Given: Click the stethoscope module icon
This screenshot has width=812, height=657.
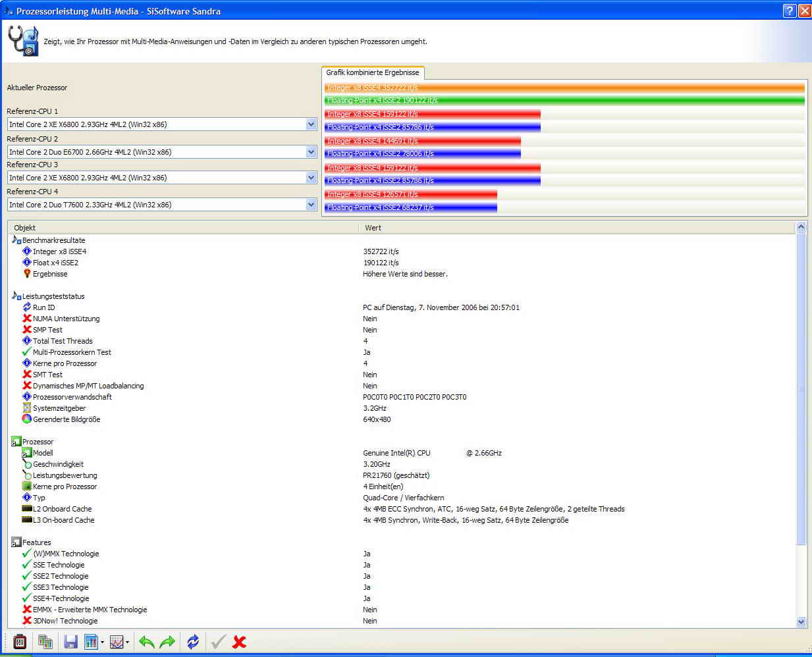Looking at the screenshot, I should pyautogui.click(x=23, y=41).
